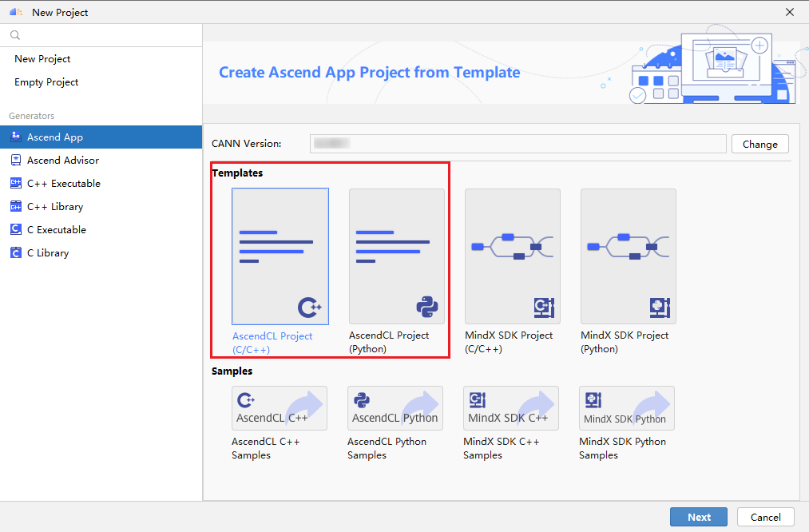809x532 pixels.
Task: Select the C++ Library generator
Action: [101, 206]
